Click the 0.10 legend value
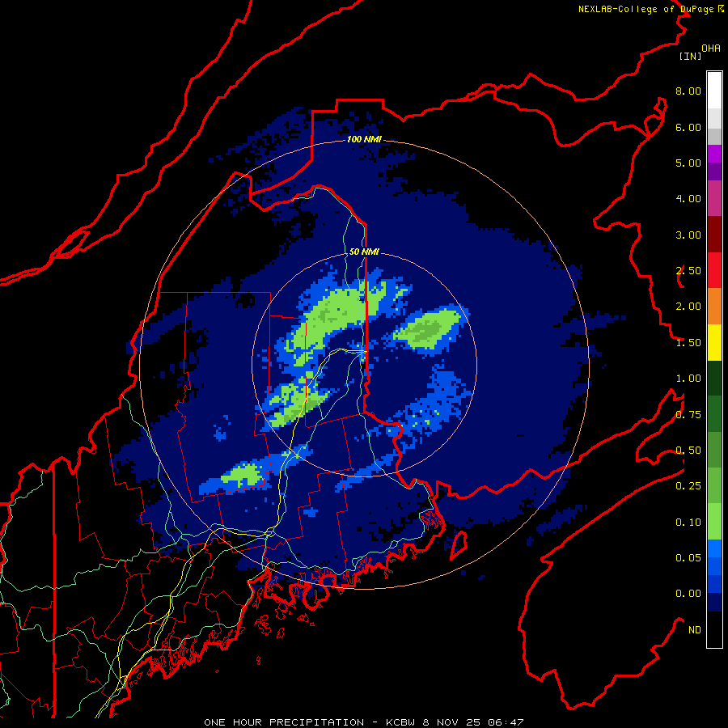Image resolution: width=728 pixels, height=728 pixels. (x=688, y=523)
